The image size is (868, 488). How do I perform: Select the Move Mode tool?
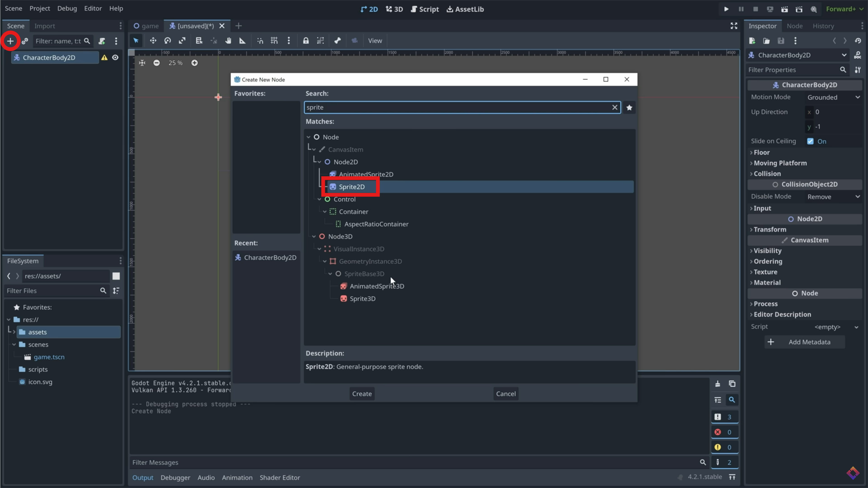pyautogui.click(x=153, y=41)
